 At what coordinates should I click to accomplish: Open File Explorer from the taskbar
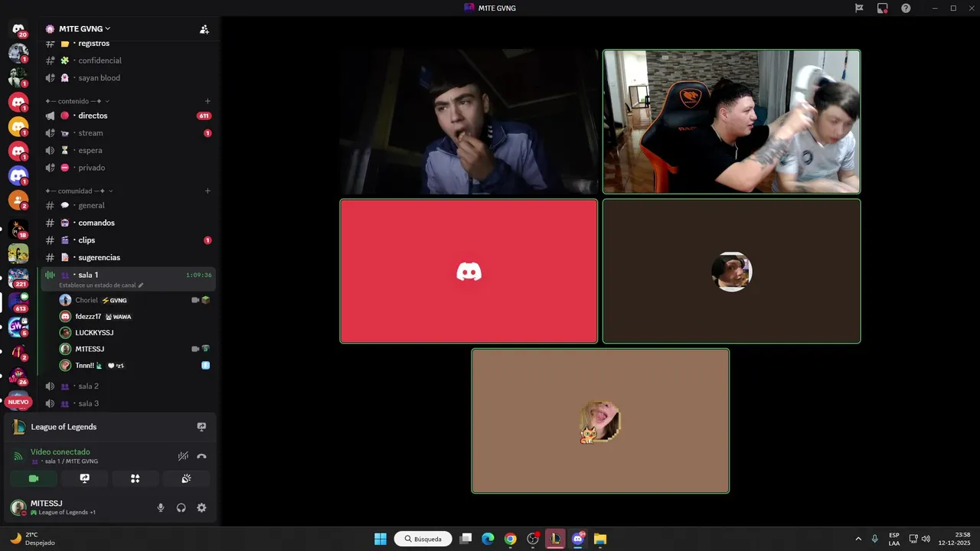(x=600, y=539)
